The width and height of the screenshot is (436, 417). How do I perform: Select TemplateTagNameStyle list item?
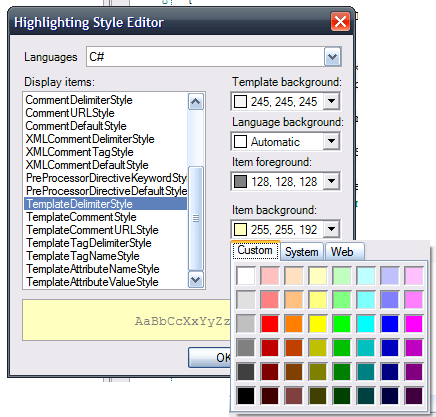(83, 256)
